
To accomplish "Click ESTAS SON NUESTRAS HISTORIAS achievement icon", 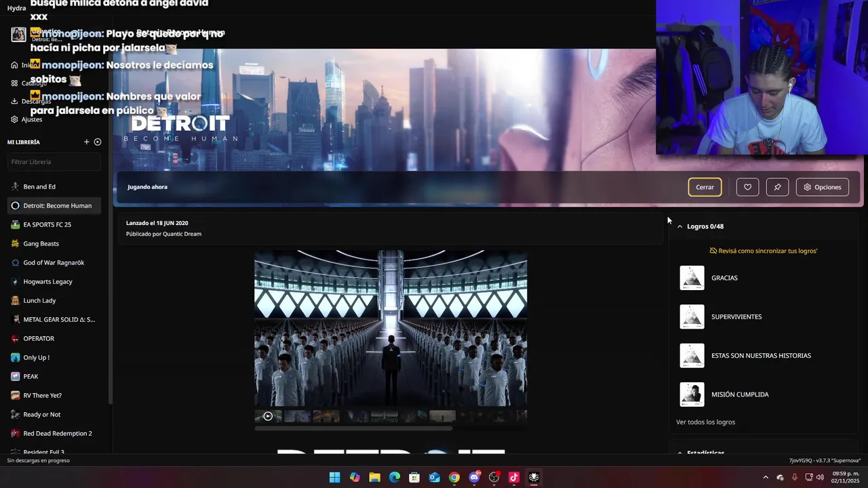I will click(692, 356).
